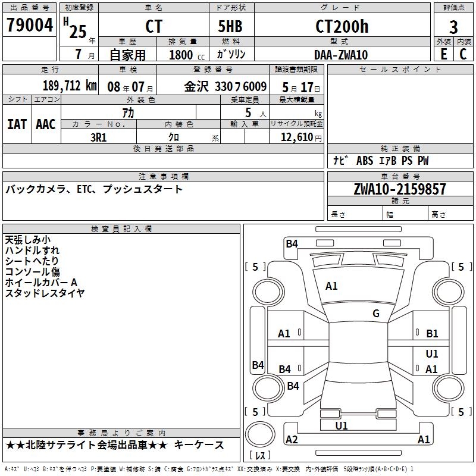The height and width of the screenshot is (476, 476).
Task: Click the A1 mark on the hood
Action: [331, 286]
